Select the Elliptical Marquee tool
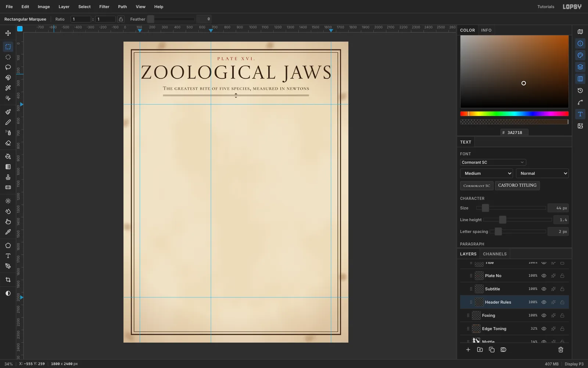 [8, 57]
